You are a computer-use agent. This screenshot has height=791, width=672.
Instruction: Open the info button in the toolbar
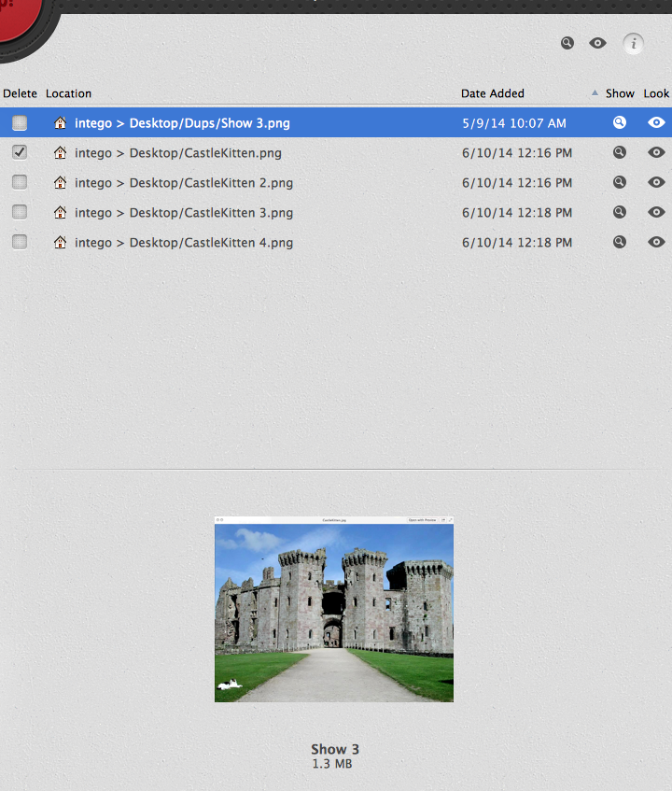pyautogui.click(x=633, y=43)
